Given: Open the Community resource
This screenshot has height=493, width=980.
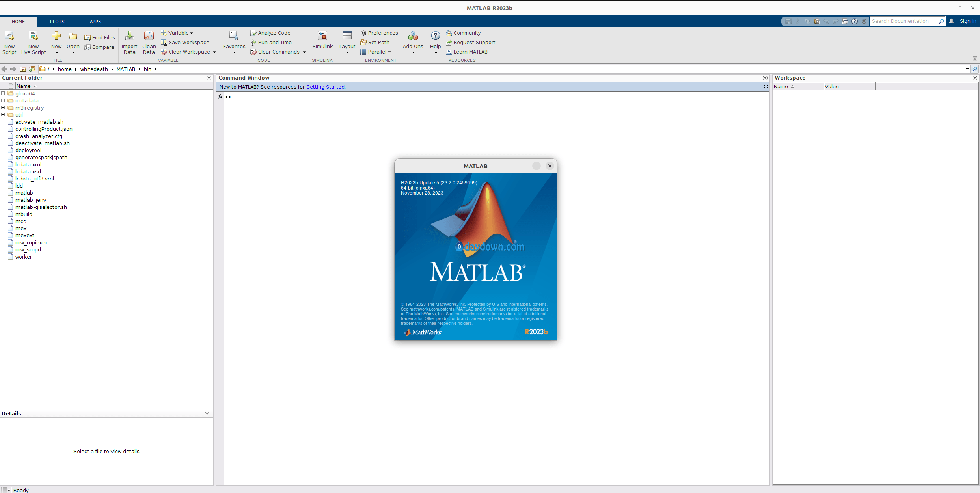Looking at the screenshot, I should [463, 33].
